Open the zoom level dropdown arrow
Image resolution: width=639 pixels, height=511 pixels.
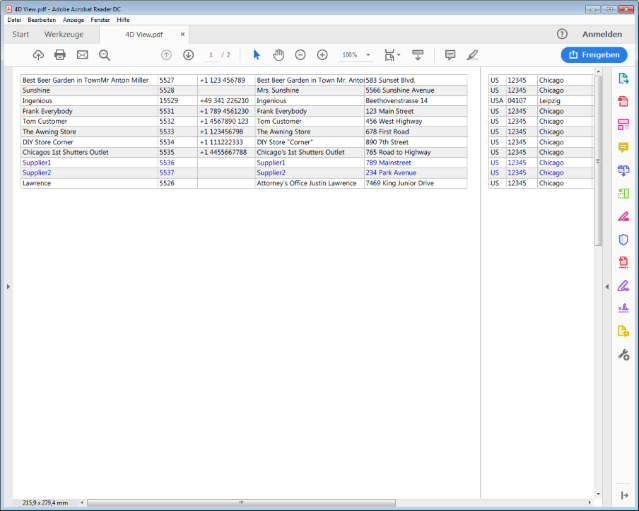368,55
